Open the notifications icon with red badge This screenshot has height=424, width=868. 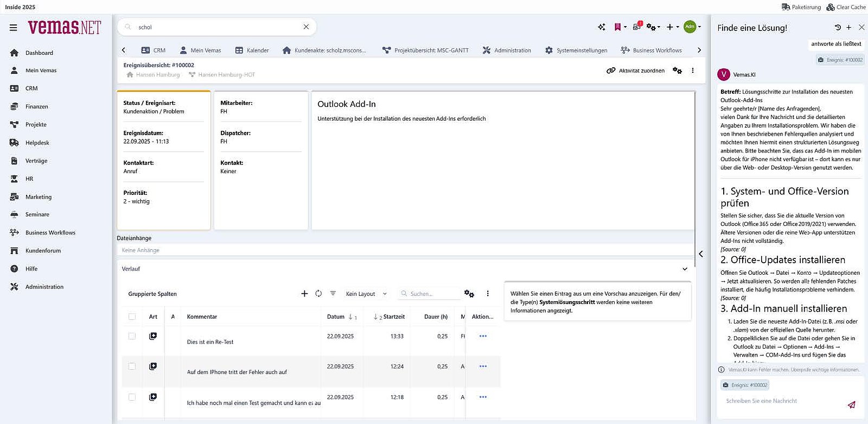[637, 26]
